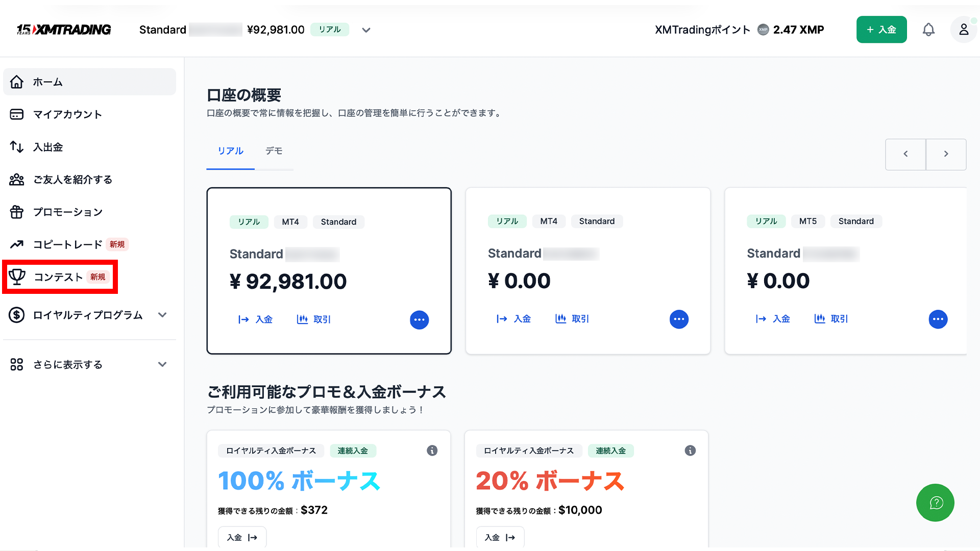
Task: Open options menu on ¥92,981.00 account card
Action: pyautogui.click(x=419, y=320)
